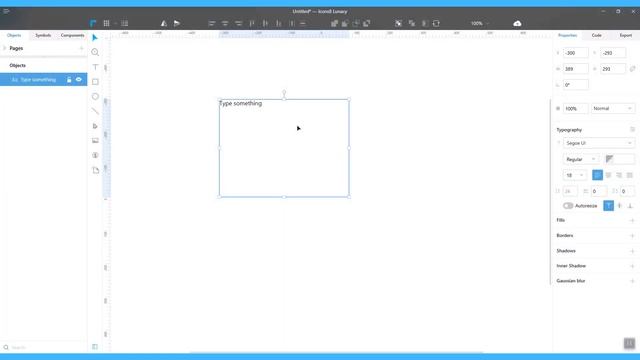640x360 pixels.
Task: Set text alignment to justify
Action: pos(629,175)
